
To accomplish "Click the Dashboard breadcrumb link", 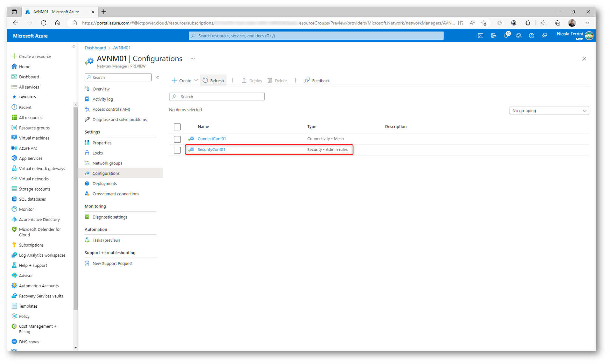I will 95,48.
